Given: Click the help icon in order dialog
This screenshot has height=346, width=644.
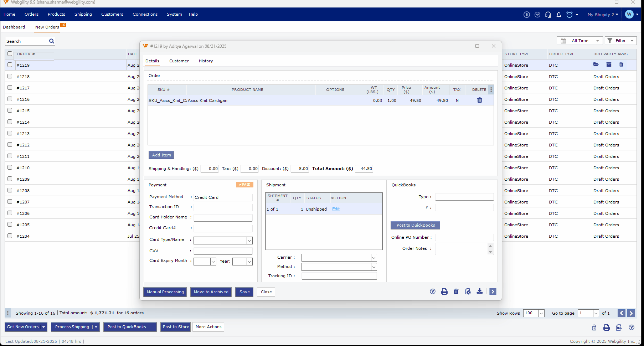Looking at the screenshot, I should (432, 292).
